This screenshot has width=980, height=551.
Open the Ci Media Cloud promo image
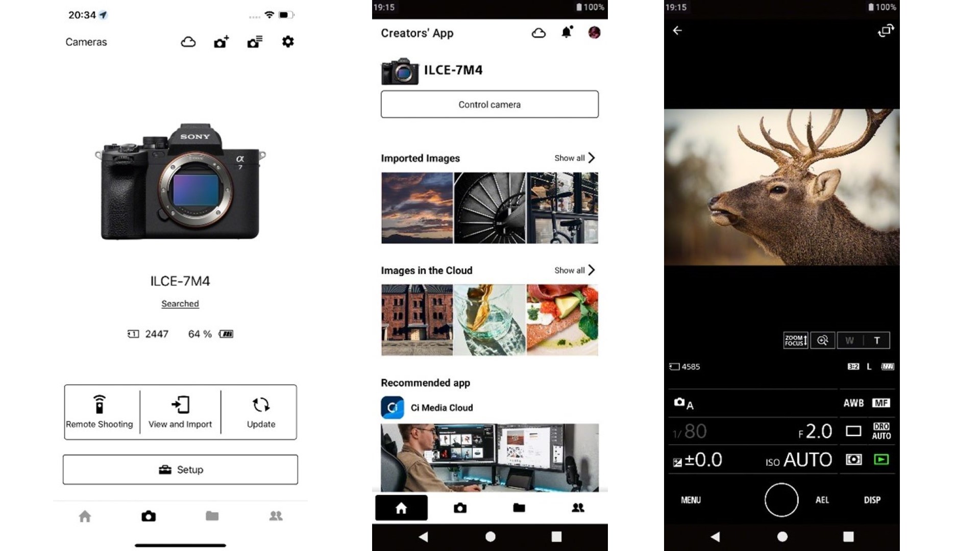point(489,457)
